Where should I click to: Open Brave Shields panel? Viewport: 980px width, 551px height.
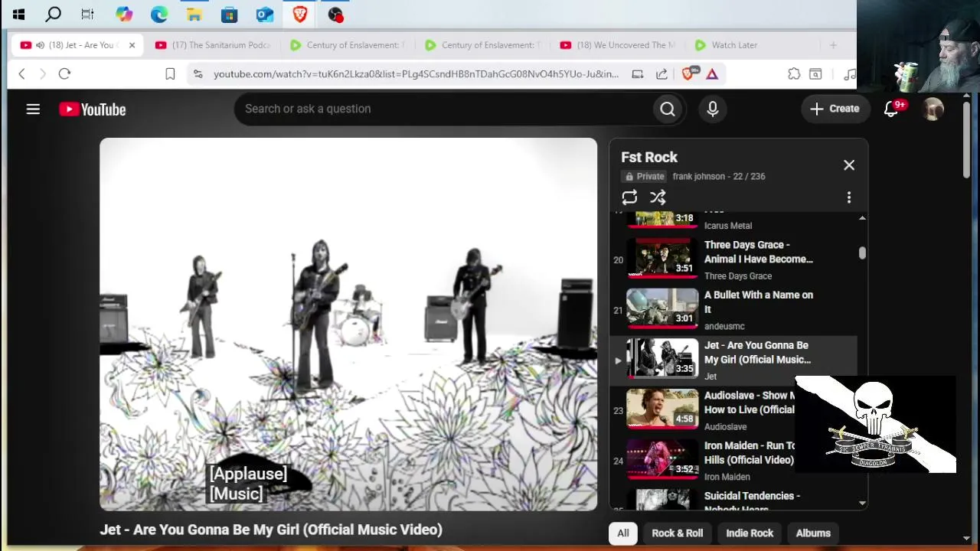(688, 73)
